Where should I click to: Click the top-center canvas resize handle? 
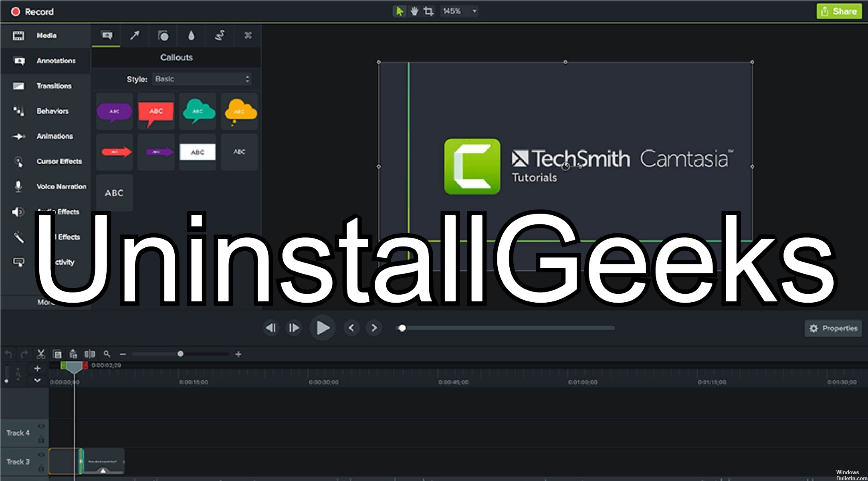pyautogui.click(x=565, y=62)
